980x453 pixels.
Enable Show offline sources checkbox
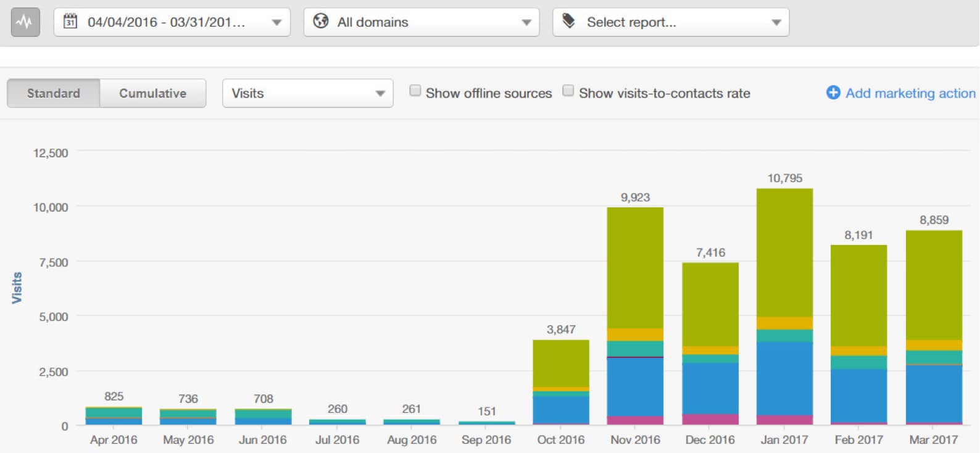(x=415, y=91)
